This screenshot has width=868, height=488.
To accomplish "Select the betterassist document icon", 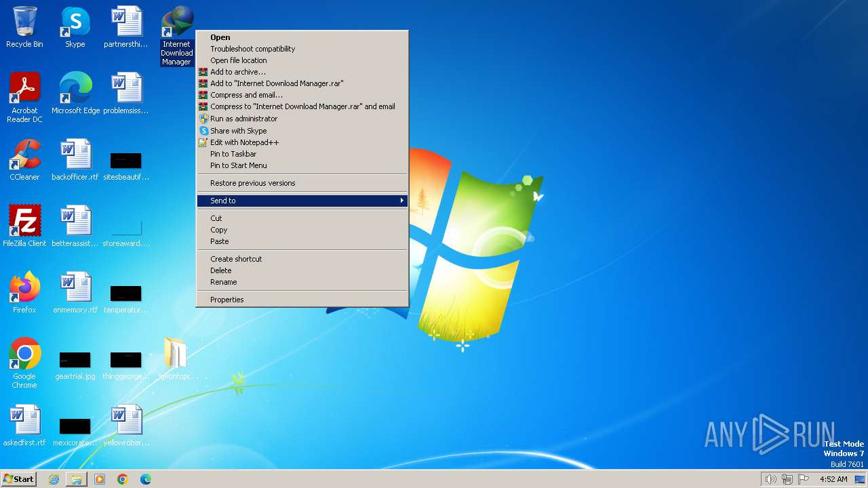I will [75, 226].
